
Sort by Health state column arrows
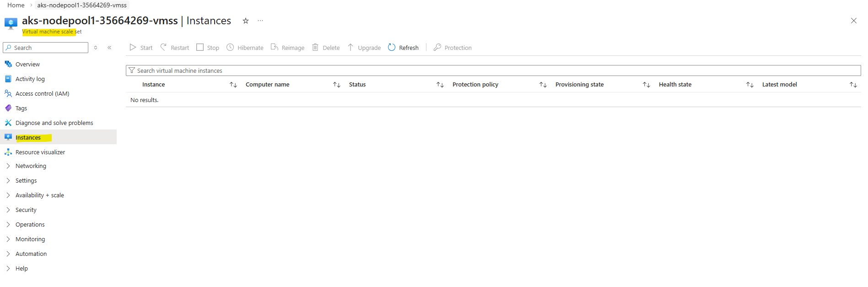[x=750, y=85]
